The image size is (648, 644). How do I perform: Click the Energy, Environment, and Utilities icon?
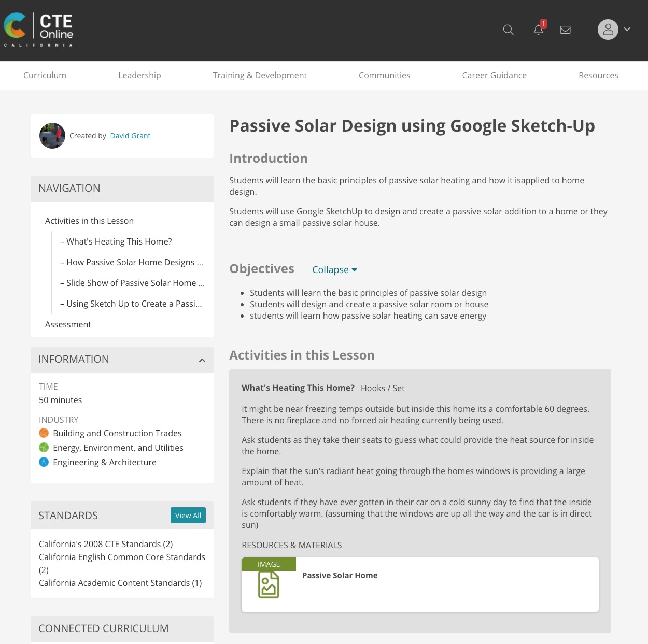point(44,448)
